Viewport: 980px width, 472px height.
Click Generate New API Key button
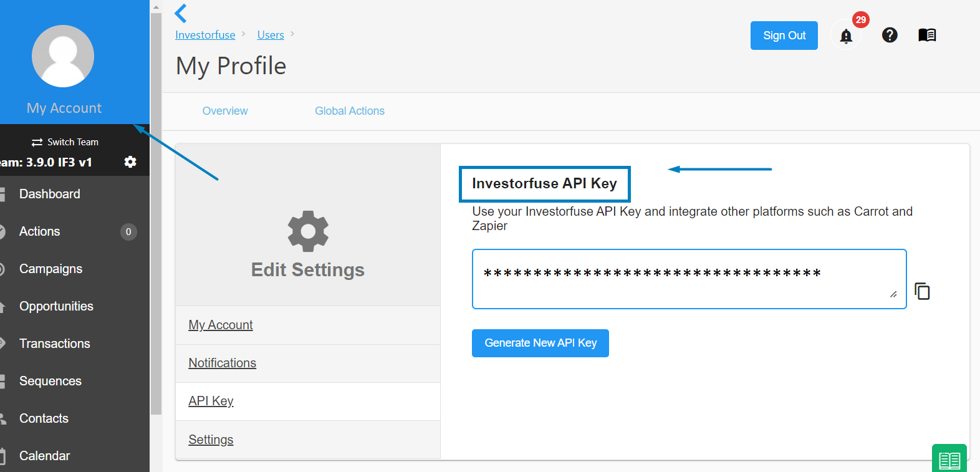click(x=540, y=343)
